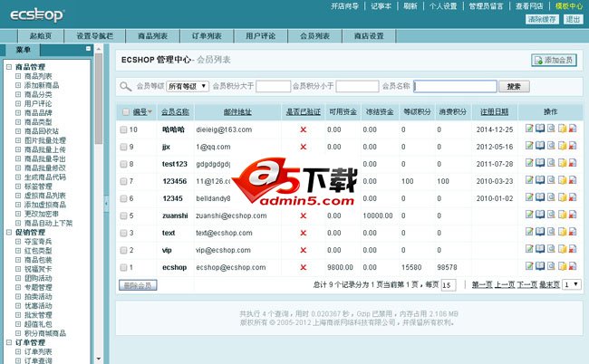
Task: Click the 添加会员 button
Action: (554, 60)
